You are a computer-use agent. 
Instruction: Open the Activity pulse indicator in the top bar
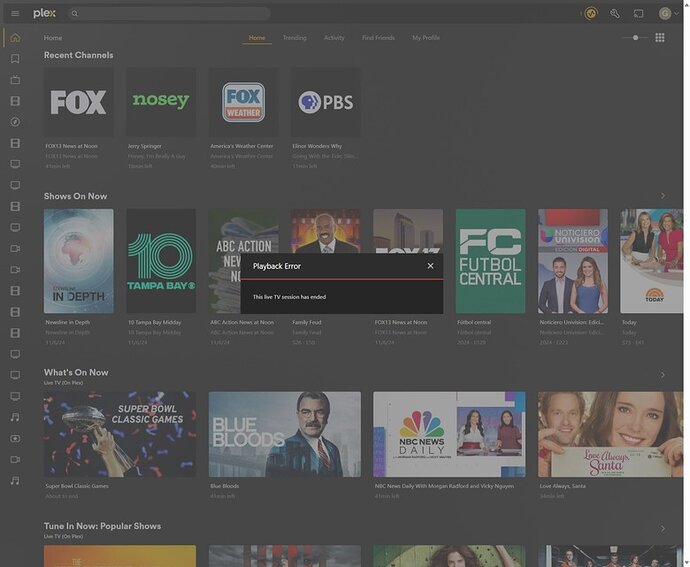(591, 14)
